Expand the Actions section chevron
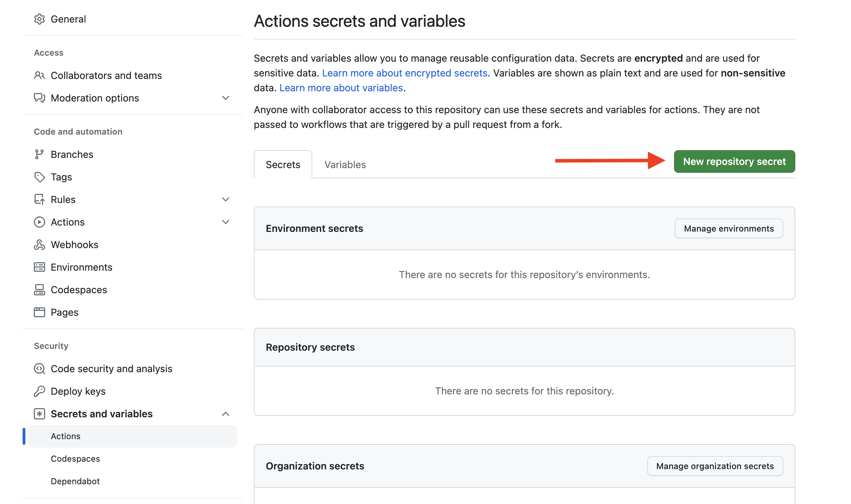This screenshot has height=504, width=851. click(226, 222)
